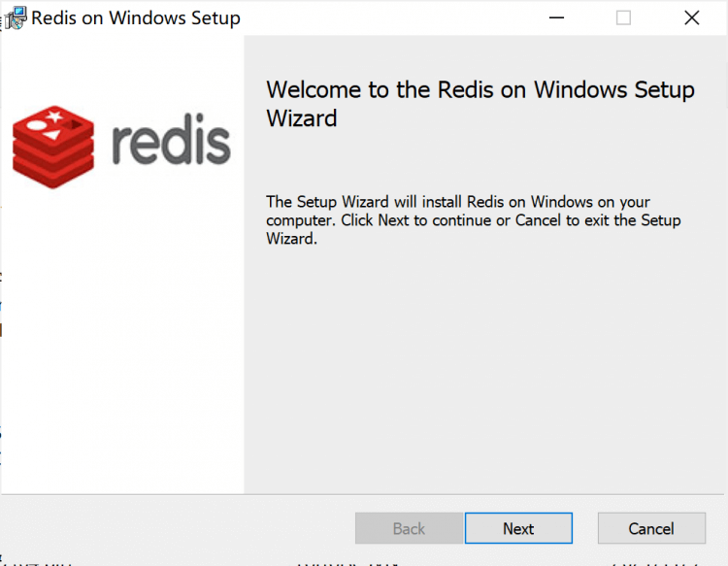Cancel the Redis installation
Viewport: 728px width, 566px height.
point(650,528)
